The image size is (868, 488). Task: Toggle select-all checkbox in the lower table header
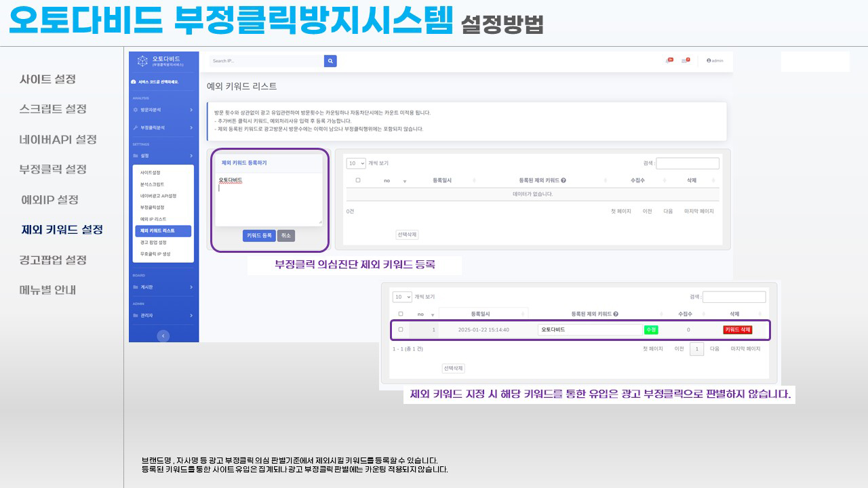[x=401, y=314]
